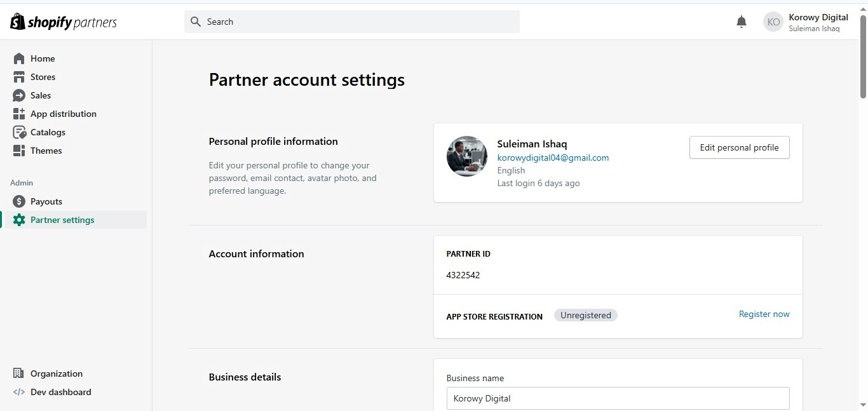This screenshot has height=411, width=868.
Task: Click the Catalogs icon
Action: [19, 132]
